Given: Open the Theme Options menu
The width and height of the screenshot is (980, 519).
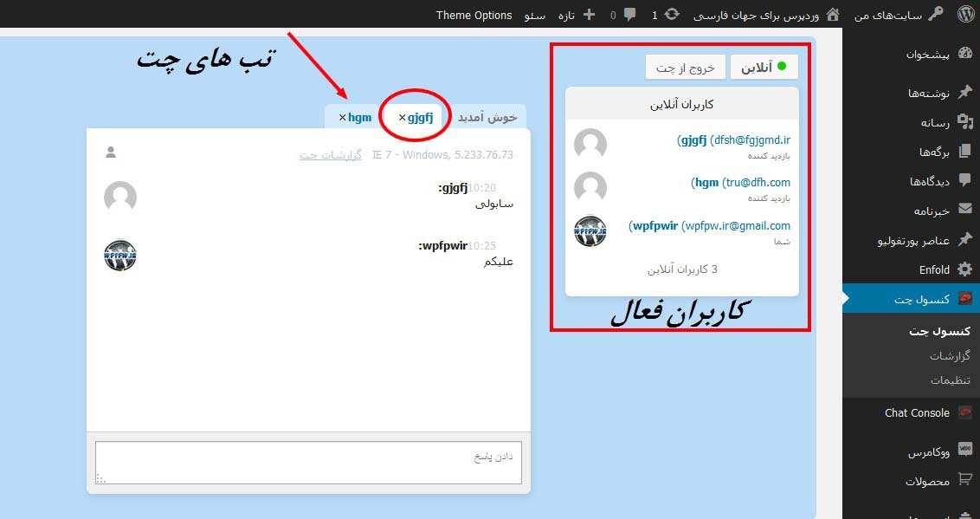Looking at the screenshot, I should click(x=474, y=14).
